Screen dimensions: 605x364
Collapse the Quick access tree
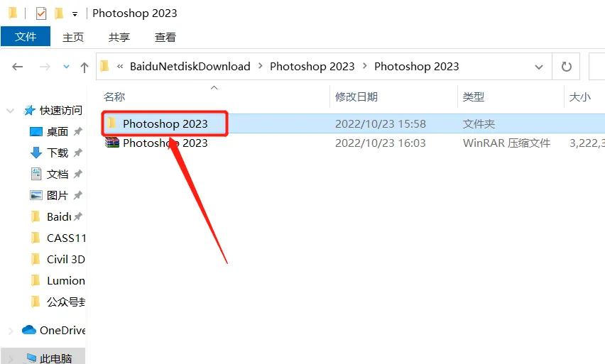pos(11,111)
